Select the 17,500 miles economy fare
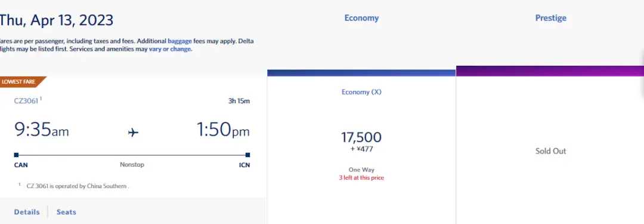 point(361,137)
